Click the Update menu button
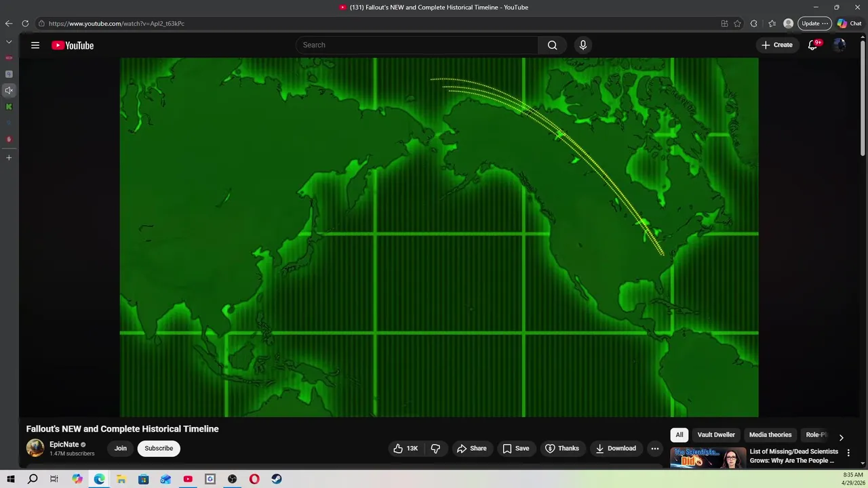The width and height of the screenshot is (868, 488). click(814, 24)
